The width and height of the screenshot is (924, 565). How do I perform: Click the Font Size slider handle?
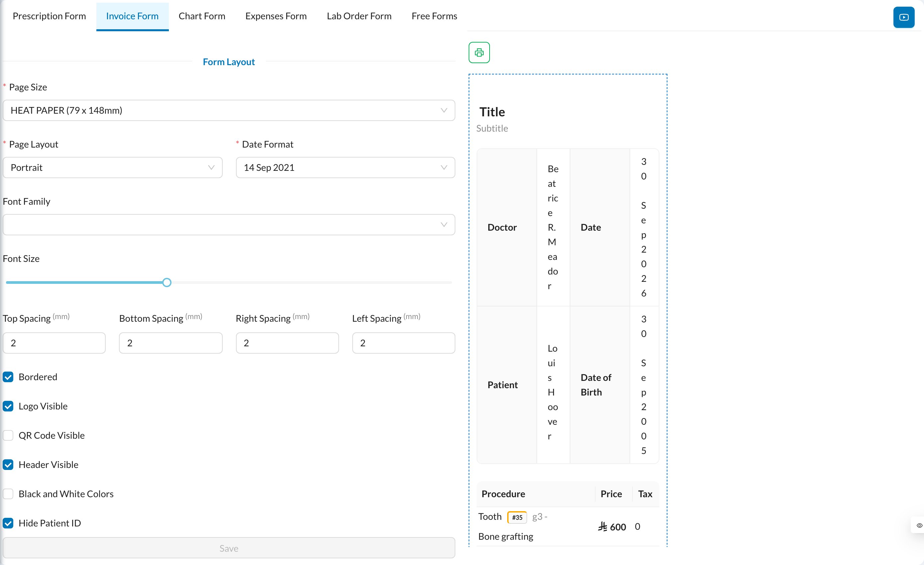[x=167, y=282]
